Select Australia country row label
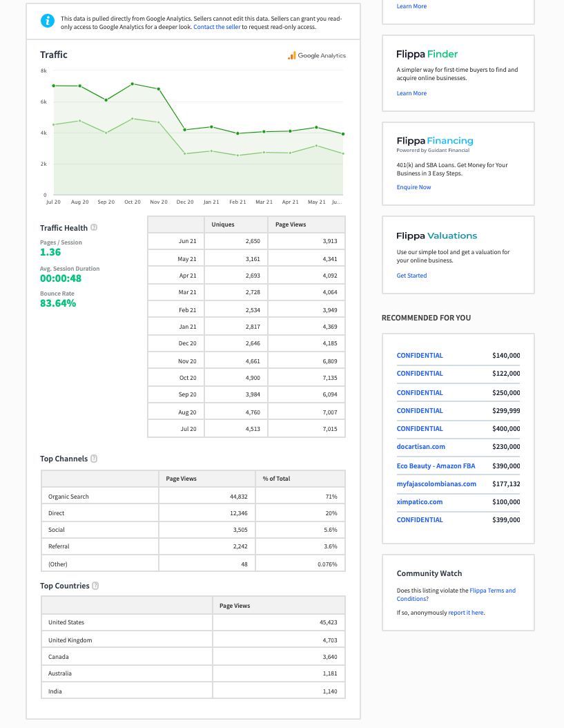The width and height of the screenshot is (564, 728). coord(60,673)
